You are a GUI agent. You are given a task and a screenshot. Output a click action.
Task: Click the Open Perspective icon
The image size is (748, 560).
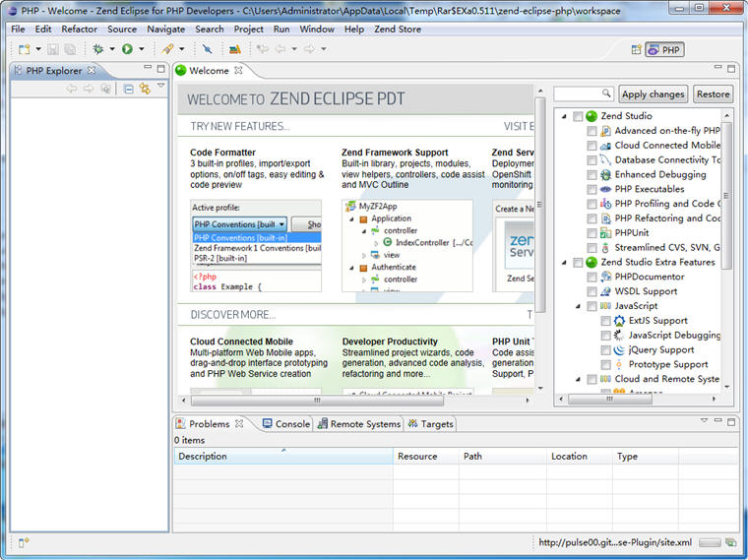(x=635, y=49)
